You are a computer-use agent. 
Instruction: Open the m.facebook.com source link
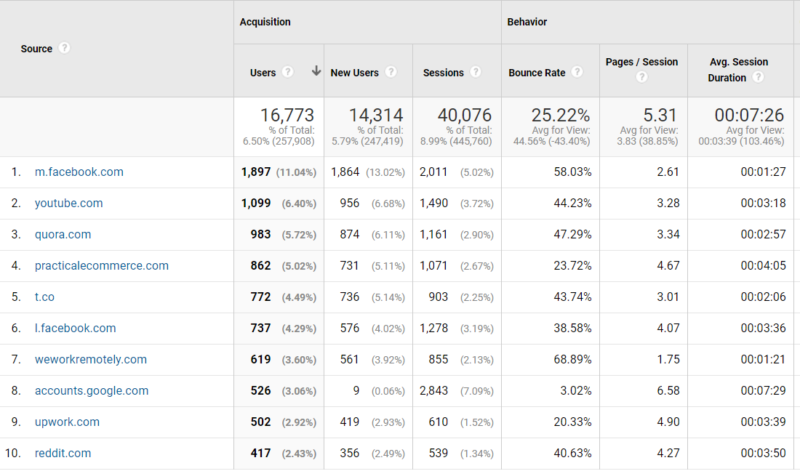click(x=79, y=172)
